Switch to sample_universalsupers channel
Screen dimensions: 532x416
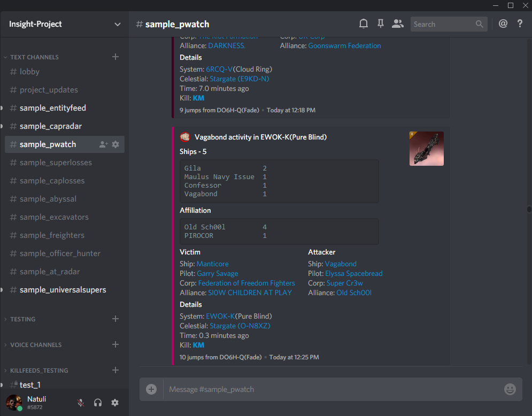(65, 290)
